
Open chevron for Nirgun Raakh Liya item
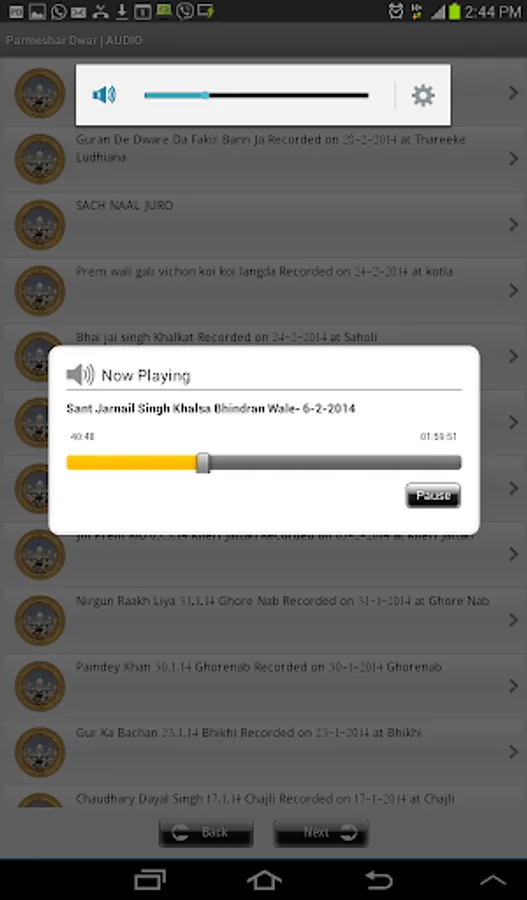pos(513,620)
